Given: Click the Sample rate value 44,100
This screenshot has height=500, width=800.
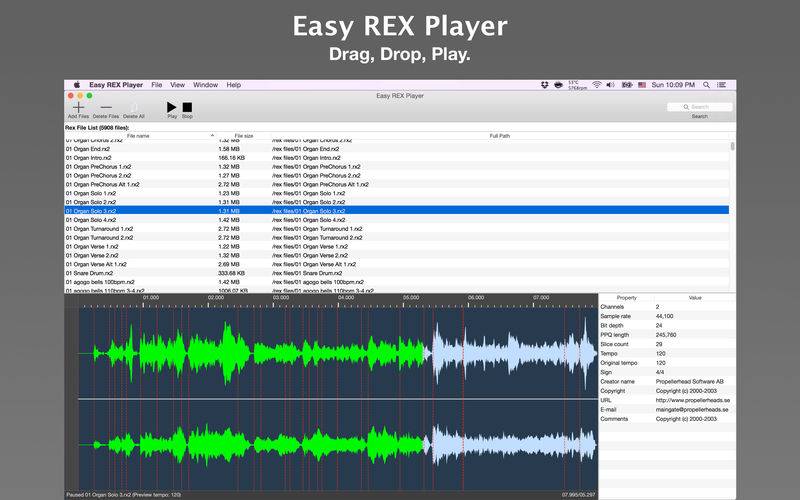Looking at the screenshot, I should [x=664, y=316].
